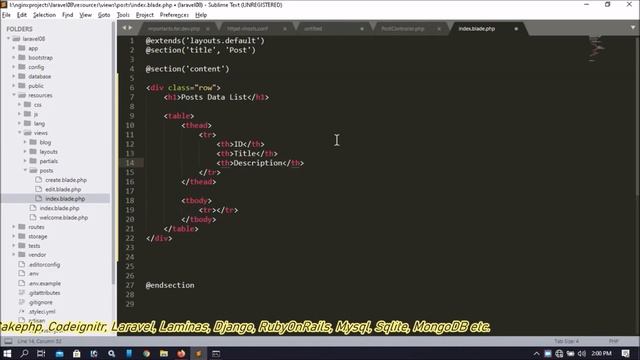Collapse the posts folder
640x360 pixels.
tap(25, 170)
